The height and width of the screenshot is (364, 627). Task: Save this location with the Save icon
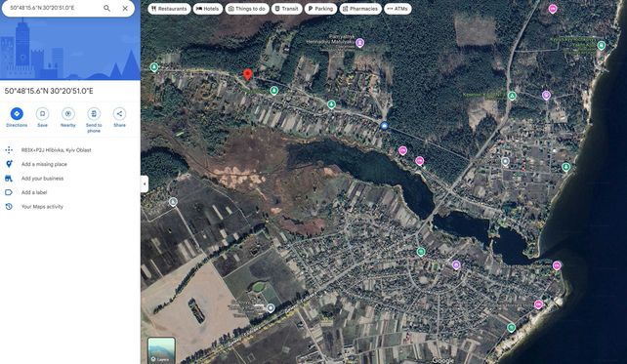coord(42,114)
